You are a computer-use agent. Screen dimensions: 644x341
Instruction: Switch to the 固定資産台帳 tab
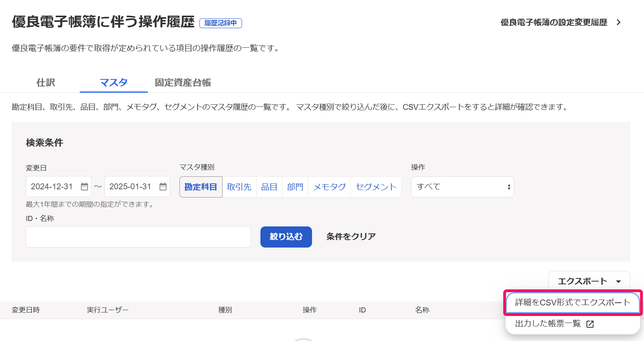183,83
